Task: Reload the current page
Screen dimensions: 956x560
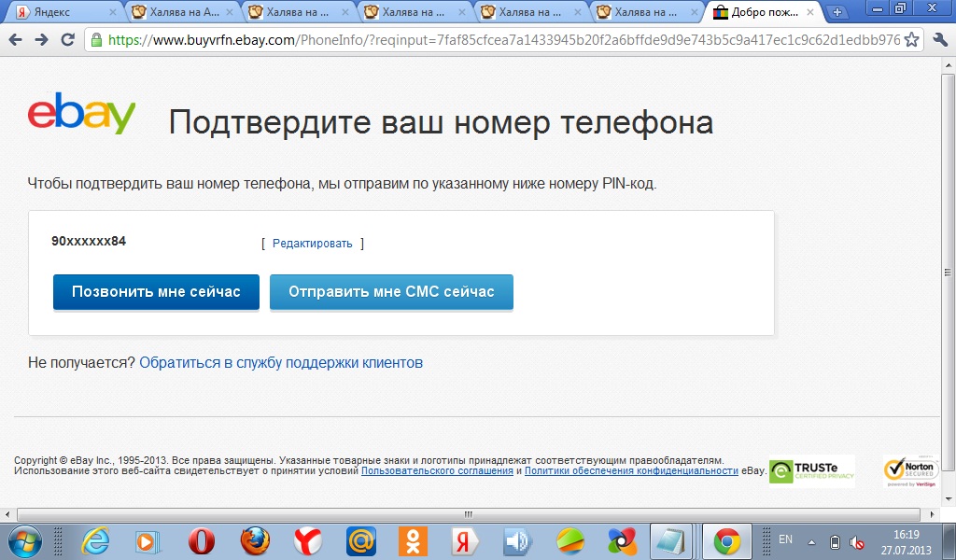Action: [67, 40]
